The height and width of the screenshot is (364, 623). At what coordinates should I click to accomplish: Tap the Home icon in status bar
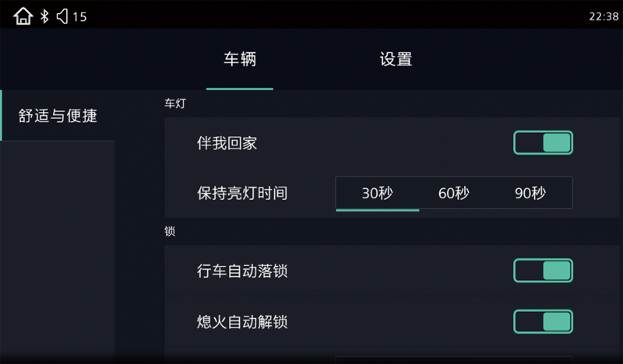(x=23, y=16)
